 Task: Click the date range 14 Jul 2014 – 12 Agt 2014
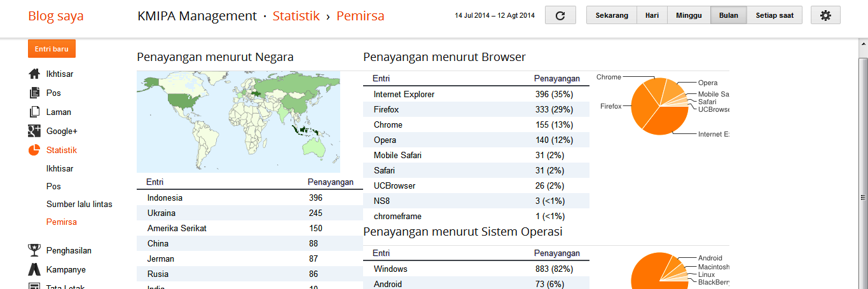click(495, 15)
